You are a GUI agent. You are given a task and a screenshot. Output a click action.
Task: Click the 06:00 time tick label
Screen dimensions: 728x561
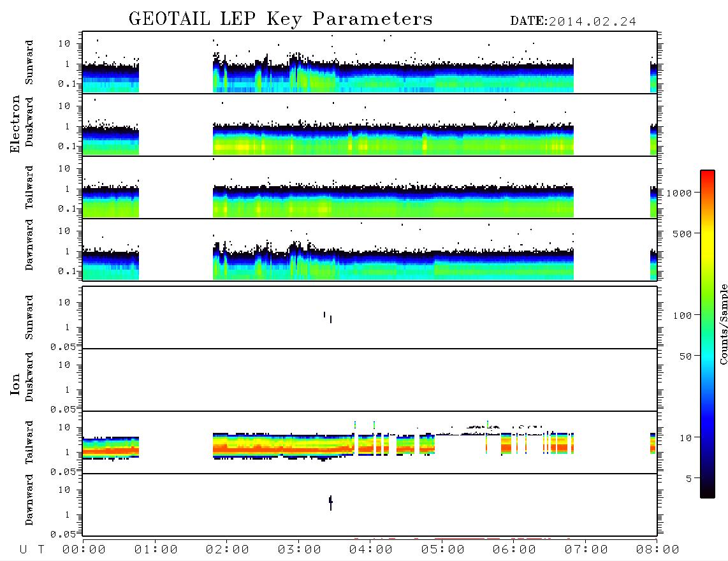[514, 550]
